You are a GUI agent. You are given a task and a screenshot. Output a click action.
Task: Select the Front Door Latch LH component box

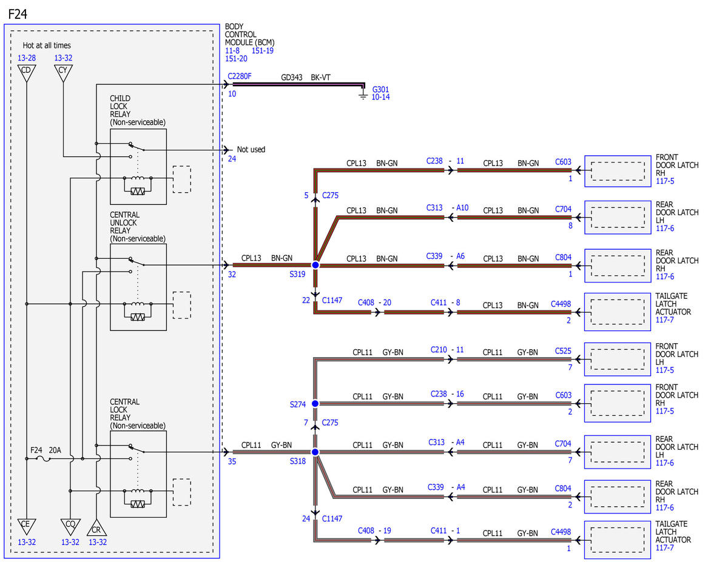click(618, 359)
